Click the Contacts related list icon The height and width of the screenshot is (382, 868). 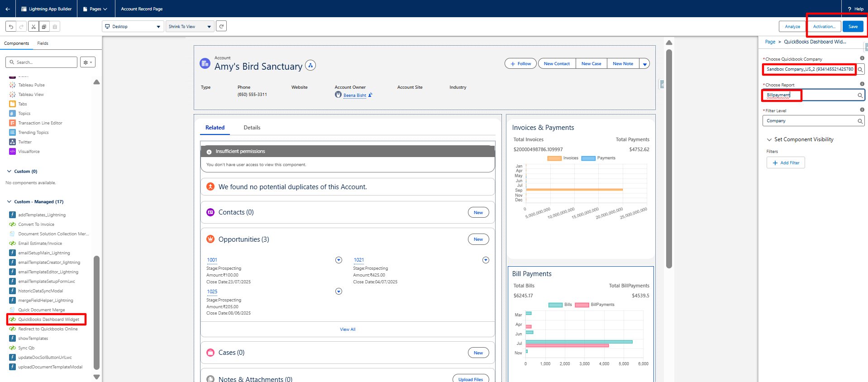tap(210, 212)
